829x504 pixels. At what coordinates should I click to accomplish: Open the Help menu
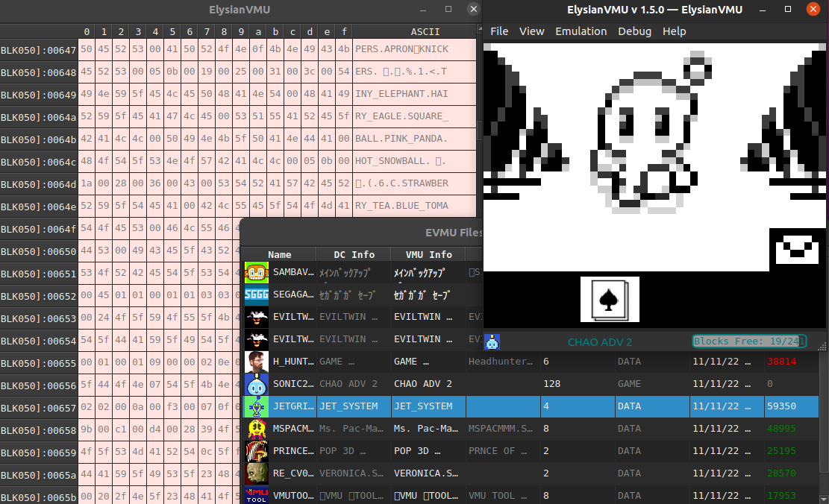(x=674, y=31)
